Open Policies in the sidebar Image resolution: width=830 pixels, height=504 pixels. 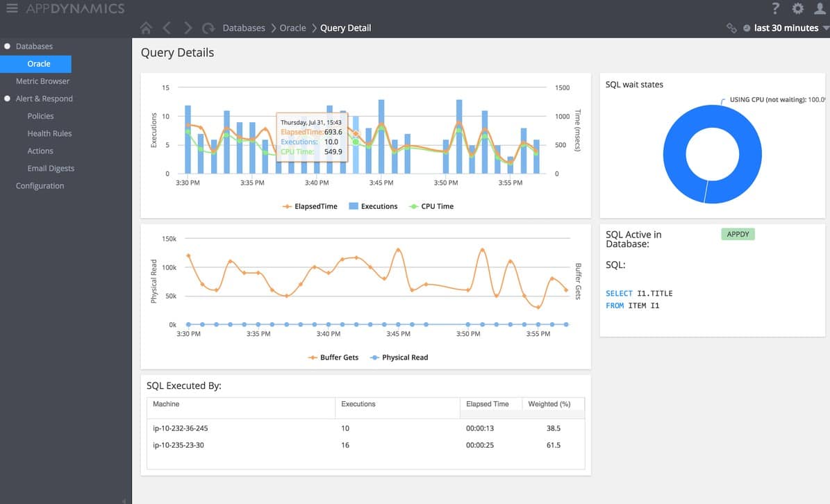[40, 116]
